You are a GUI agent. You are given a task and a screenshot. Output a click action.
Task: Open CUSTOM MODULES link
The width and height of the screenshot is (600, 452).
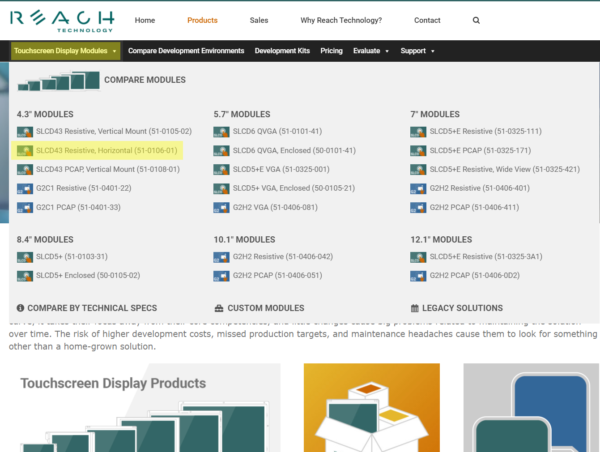266,308
